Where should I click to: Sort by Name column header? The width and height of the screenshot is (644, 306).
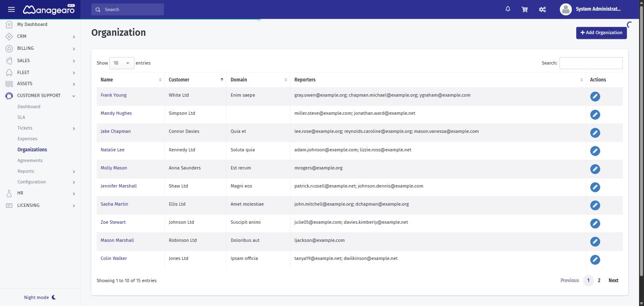point(131,80)
